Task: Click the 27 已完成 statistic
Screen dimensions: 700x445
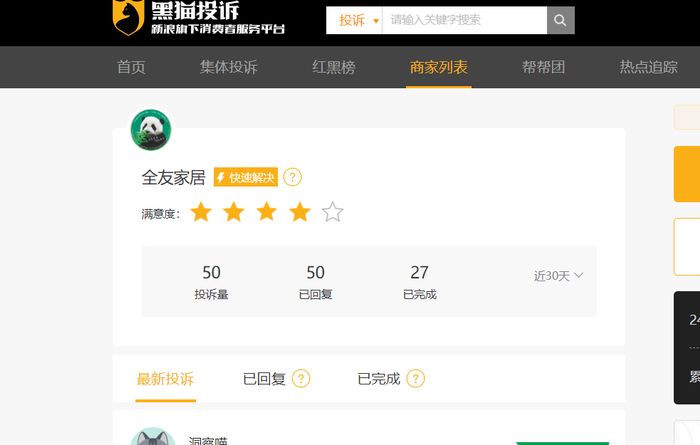Action: click(420, 282)
